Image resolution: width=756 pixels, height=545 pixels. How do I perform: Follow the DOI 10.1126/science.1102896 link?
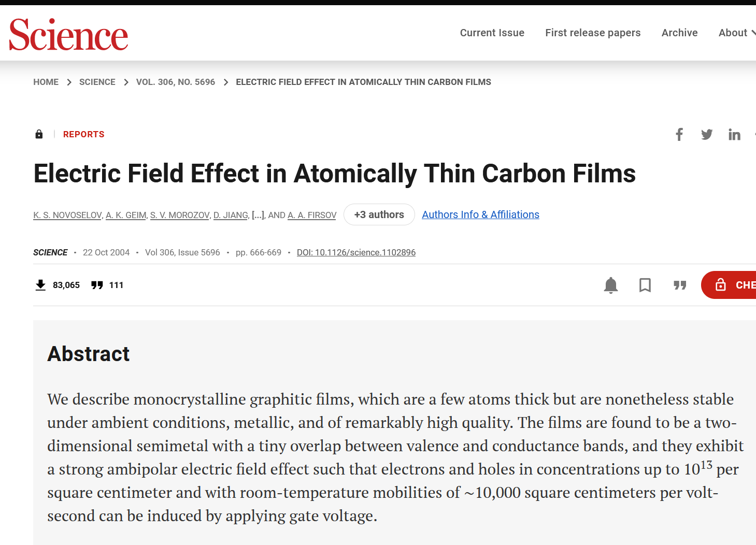[x=356, y=252]
